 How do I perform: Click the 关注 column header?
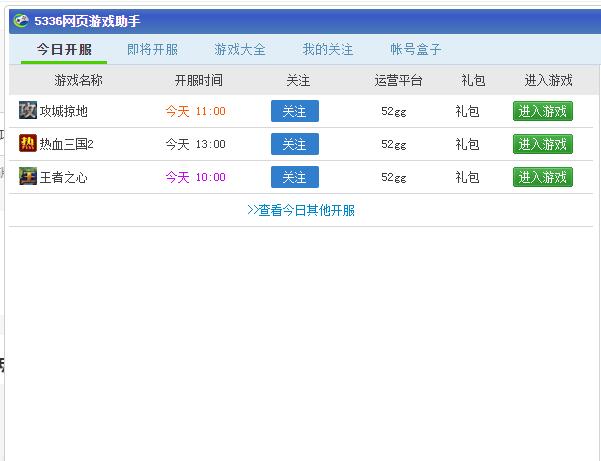click(298, 80)
